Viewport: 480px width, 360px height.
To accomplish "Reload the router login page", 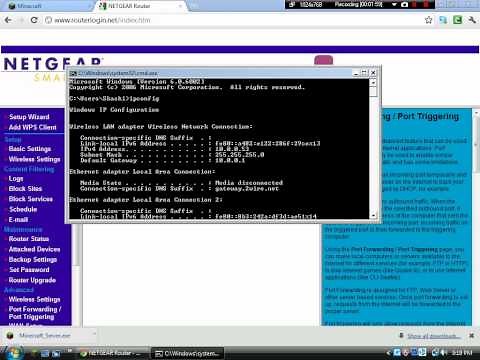I will pyautogui.click(x=34, y=20).
